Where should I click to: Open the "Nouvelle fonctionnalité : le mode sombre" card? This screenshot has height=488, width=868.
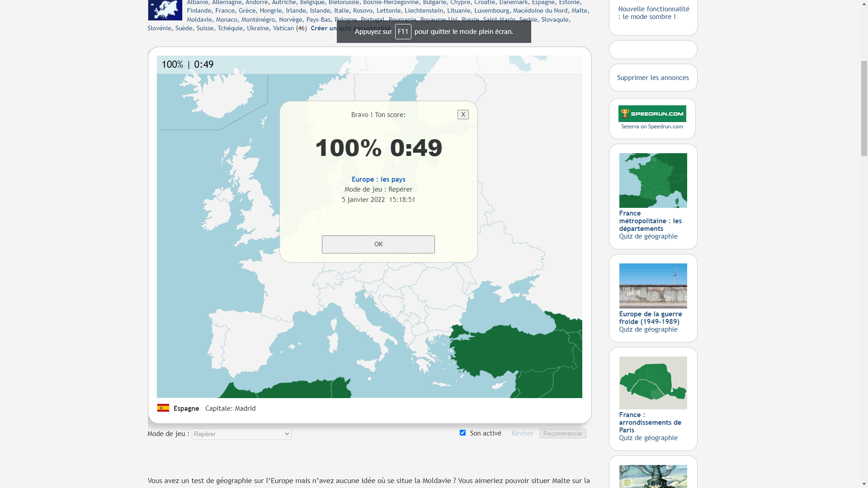coord(654,13)
